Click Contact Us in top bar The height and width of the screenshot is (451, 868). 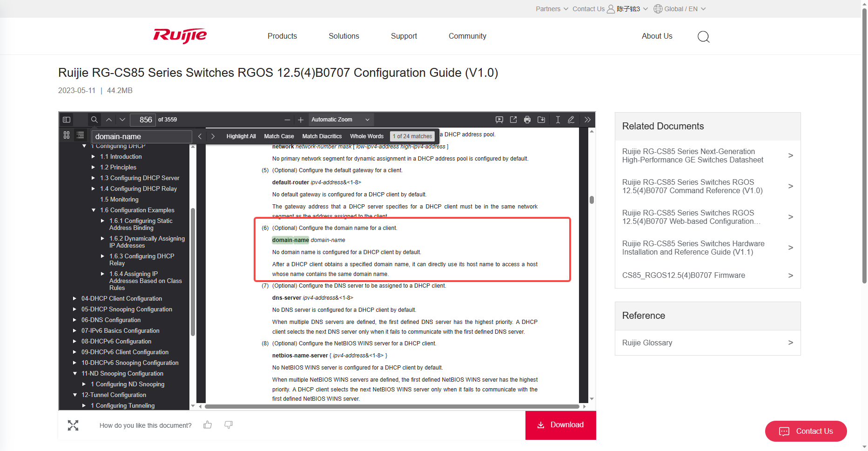click(588, 9)
